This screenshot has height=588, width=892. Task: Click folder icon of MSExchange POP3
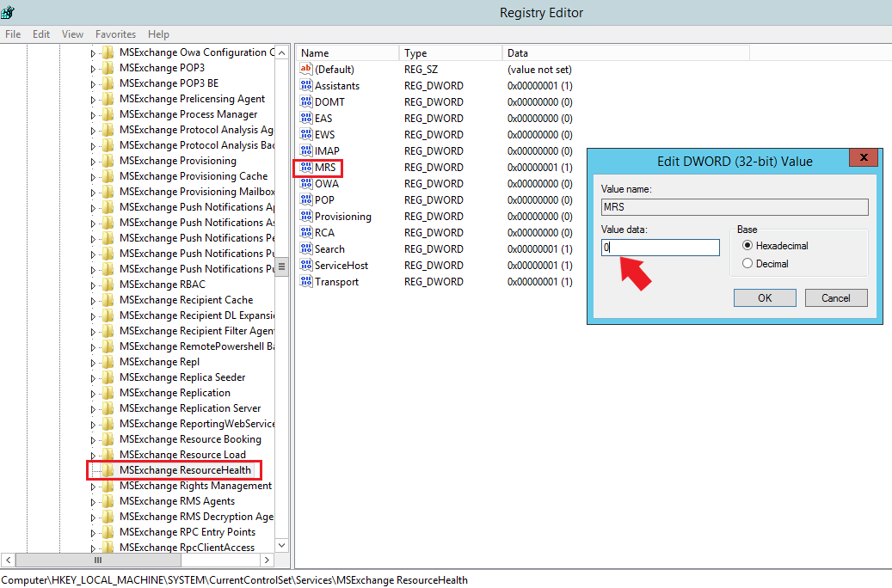click(108, 68)
